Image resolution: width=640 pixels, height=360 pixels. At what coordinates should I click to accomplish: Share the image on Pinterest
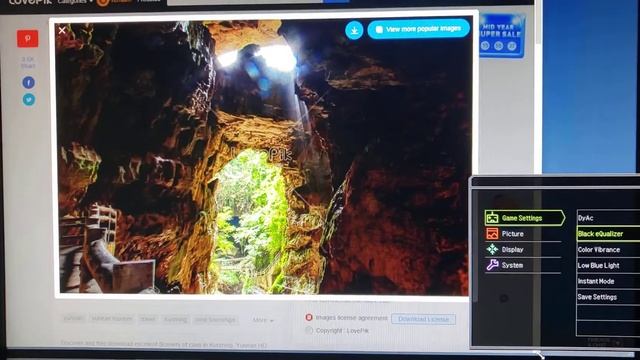click(x=28, y=39)
